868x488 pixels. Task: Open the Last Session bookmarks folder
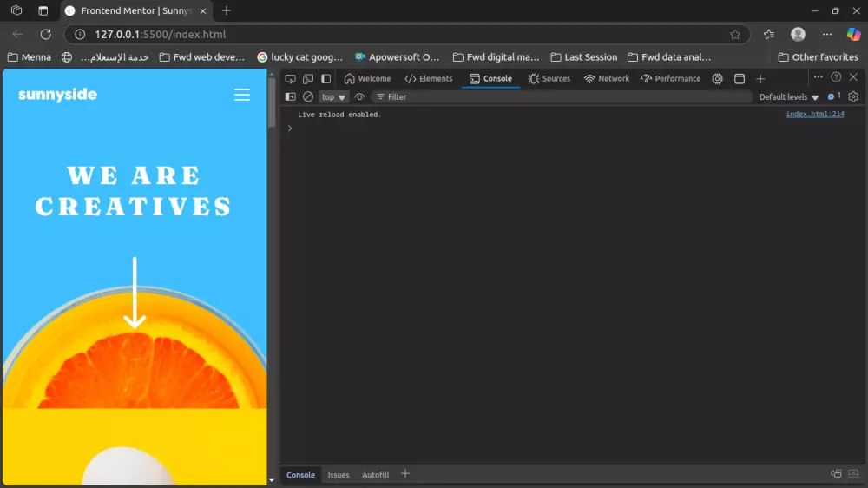tap(584, 57)
